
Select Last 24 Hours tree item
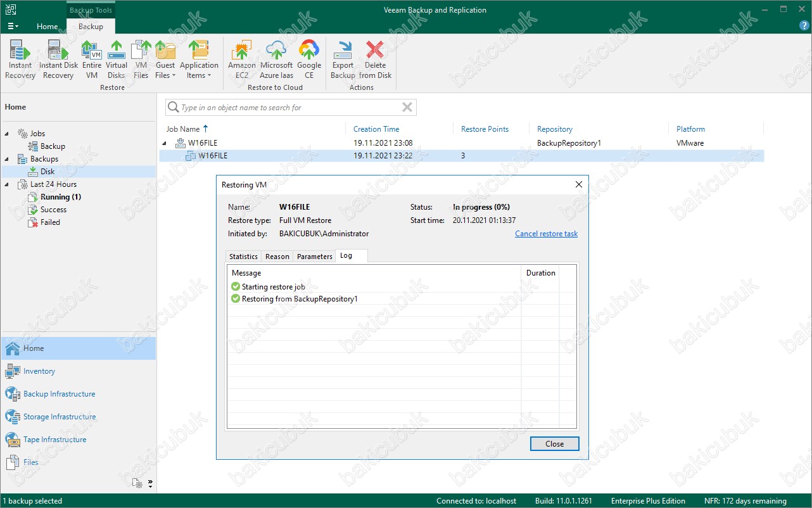click(53, 184)
